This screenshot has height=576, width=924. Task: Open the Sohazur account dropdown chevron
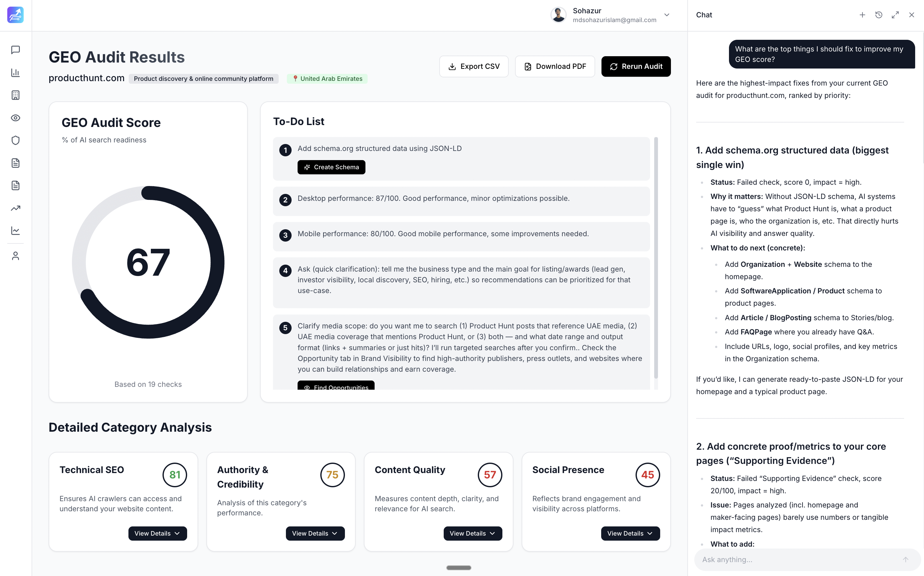[x=666, y=15]
